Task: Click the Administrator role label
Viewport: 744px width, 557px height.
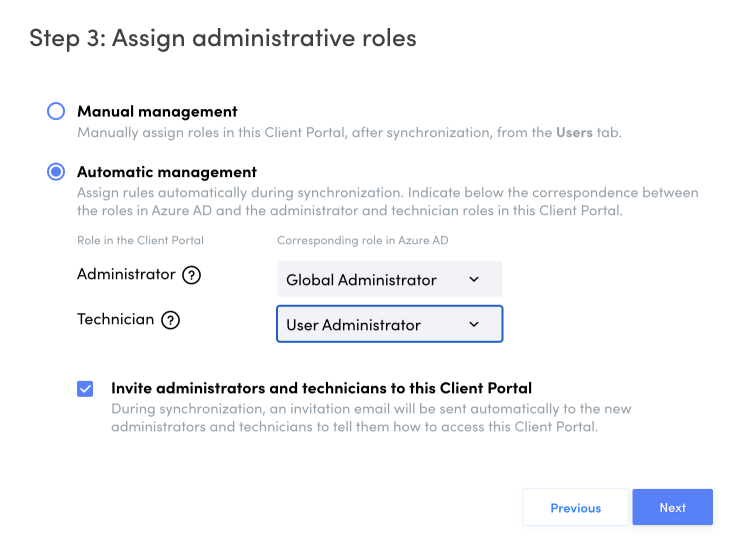Action: click(126, 274)
